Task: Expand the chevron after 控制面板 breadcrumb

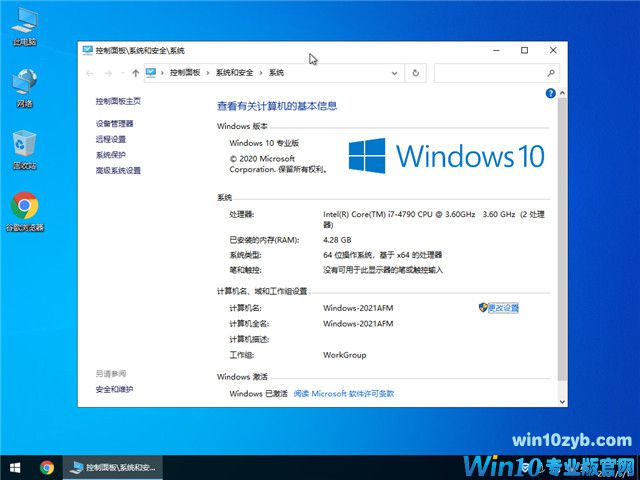Action: pyautogui.click(x=208, y=73)
